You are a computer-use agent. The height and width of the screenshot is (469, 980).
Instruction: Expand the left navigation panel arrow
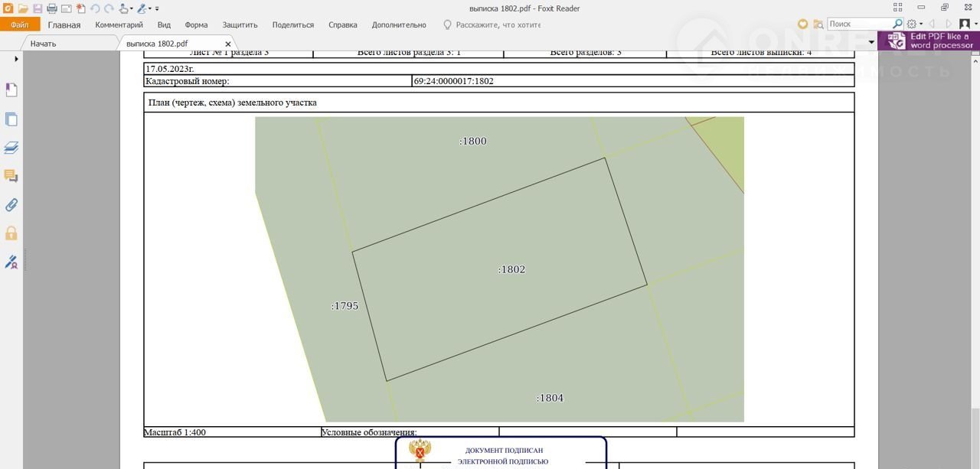16,59
